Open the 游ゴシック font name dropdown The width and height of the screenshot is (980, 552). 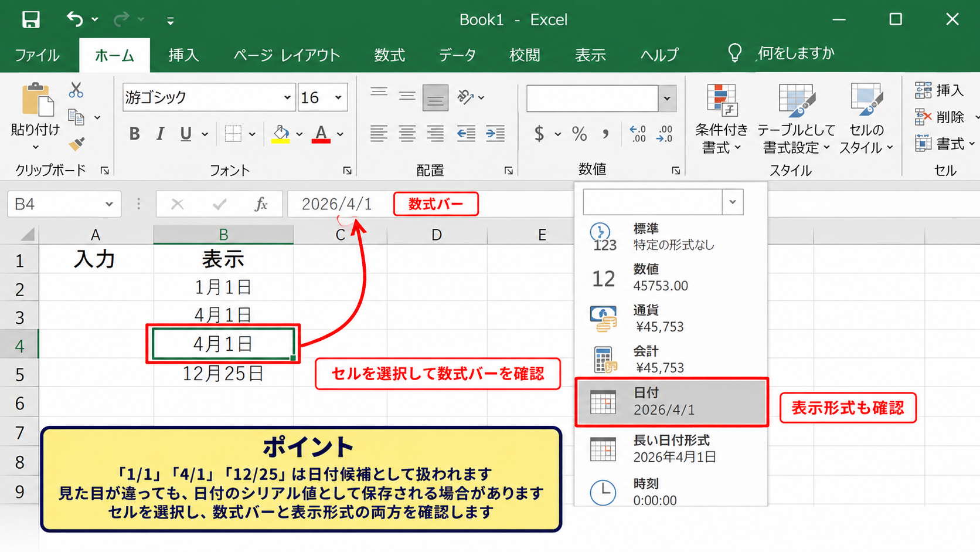(287, 97)
